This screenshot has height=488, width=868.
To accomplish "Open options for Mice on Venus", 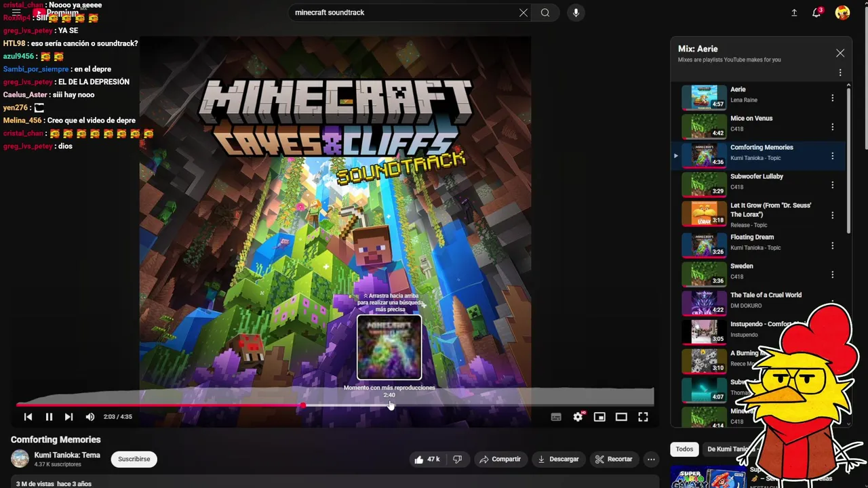I will pos(832,127).
